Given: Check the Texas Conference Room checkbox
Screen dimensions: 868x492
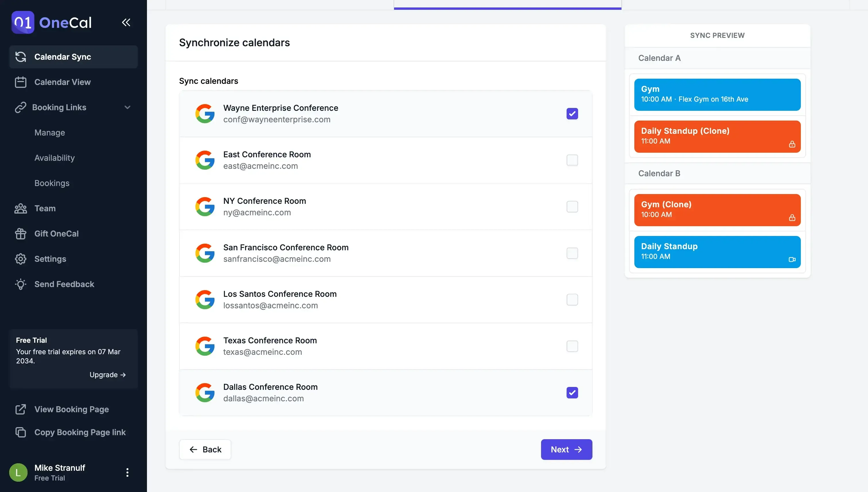Looking at the screenshot, I should coord(572,346).
